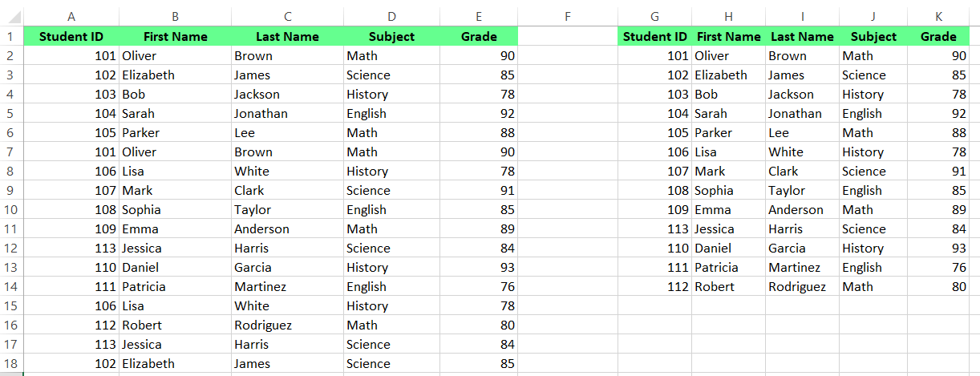This screenshot has width=980, height=376.
Task: Select cell A18 containing 102
Action: pos(71,363)
